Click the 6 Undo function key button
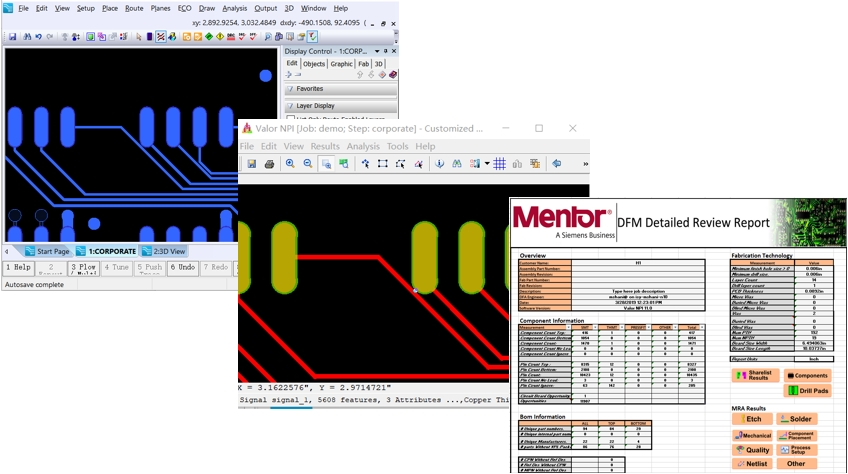This screenshot has height=474, width=848. tap(183, 268)
